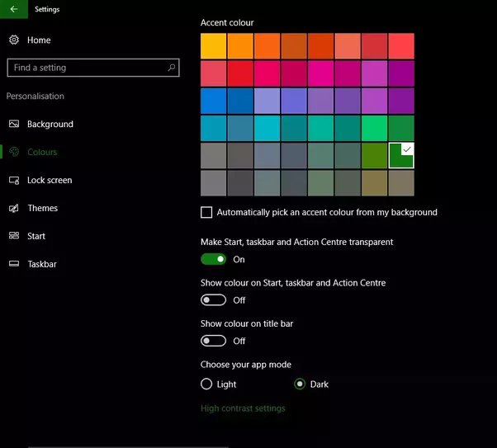Click the Background picture icon

(14, 124)
